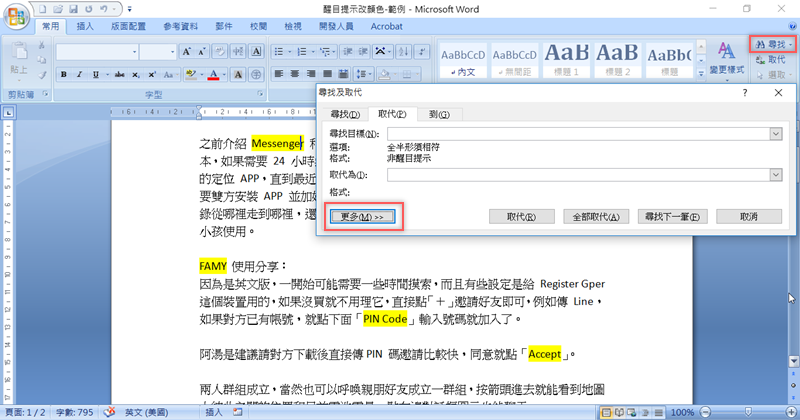Open the Office button menu
This screenshot has width=800, height=420.
[x=16, y=17]
